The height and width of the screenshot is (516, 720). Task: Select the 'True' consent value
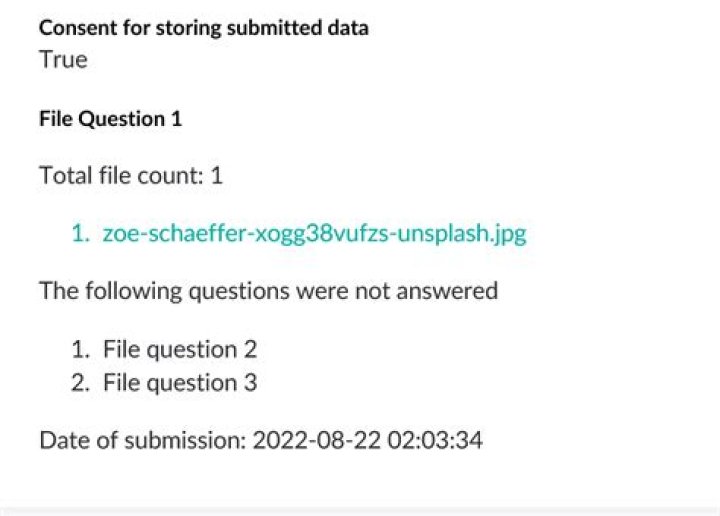[x=63, y=60]
